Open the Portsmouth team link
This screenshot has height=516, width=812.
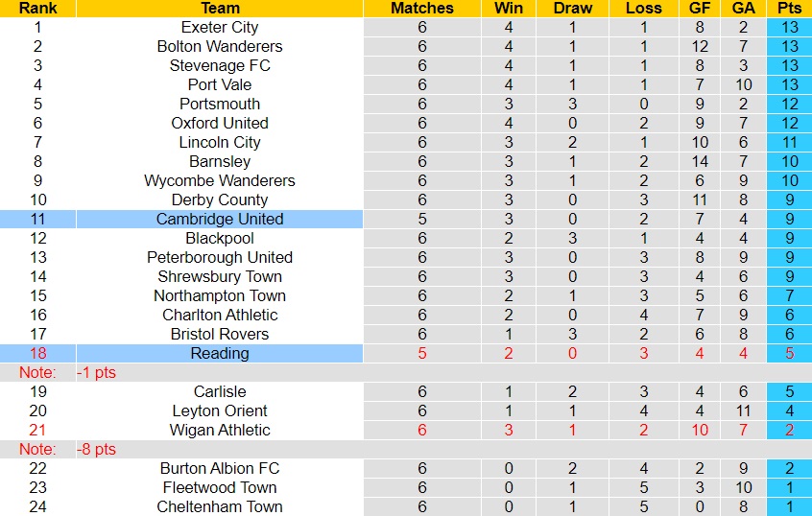click(x=220, y=104)
